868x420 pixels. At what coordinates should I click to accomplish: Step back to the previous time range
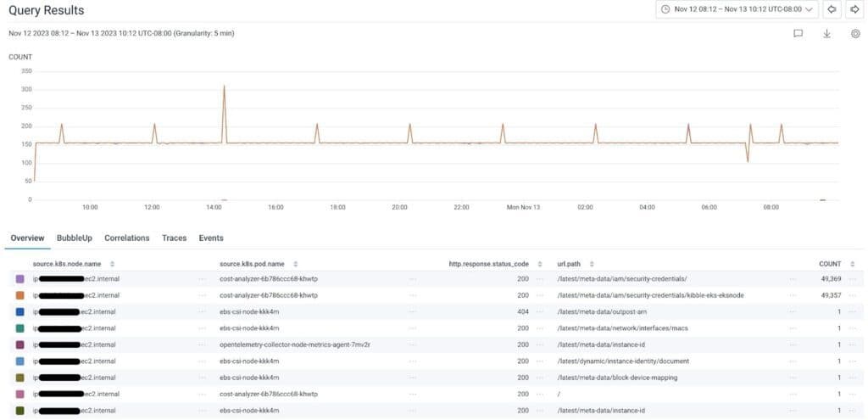pyautogui.click(x=832, y=9)
